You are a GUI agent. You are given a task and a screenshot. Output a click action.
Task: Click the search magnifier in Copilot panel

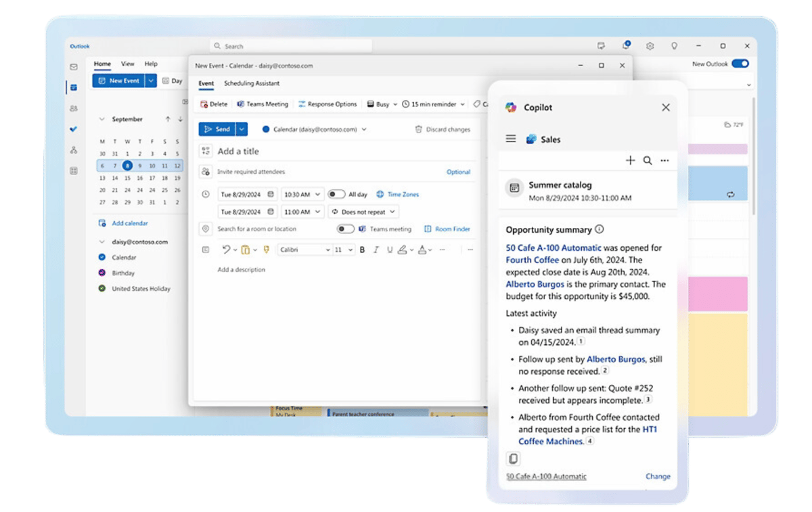(x=648, y=160)
